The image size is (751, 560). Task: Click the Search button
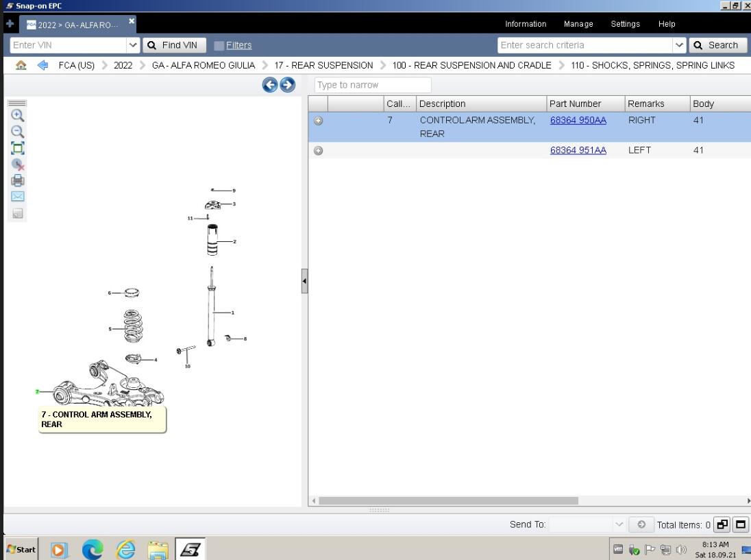tap(717, 45)
